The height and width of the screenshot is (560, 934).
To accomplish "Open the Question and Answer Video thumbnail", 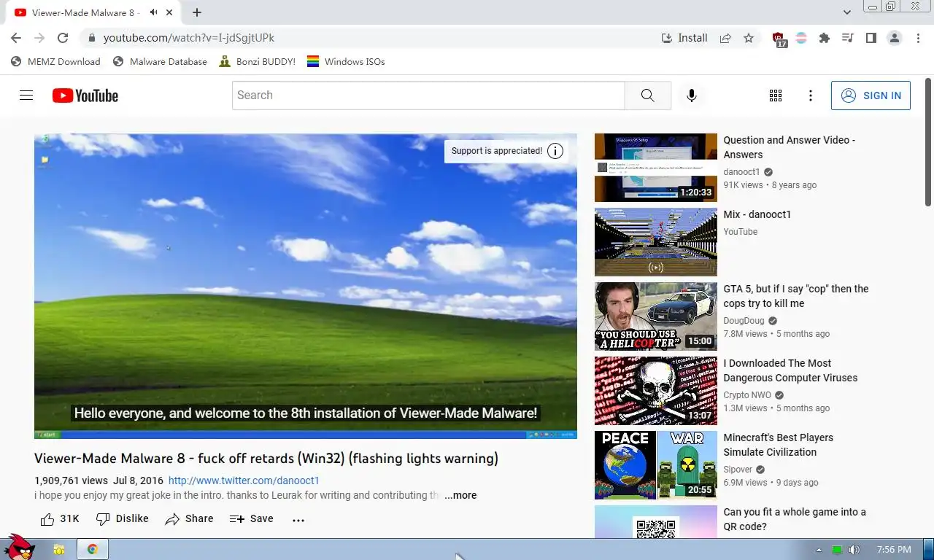I will point(656,168).
